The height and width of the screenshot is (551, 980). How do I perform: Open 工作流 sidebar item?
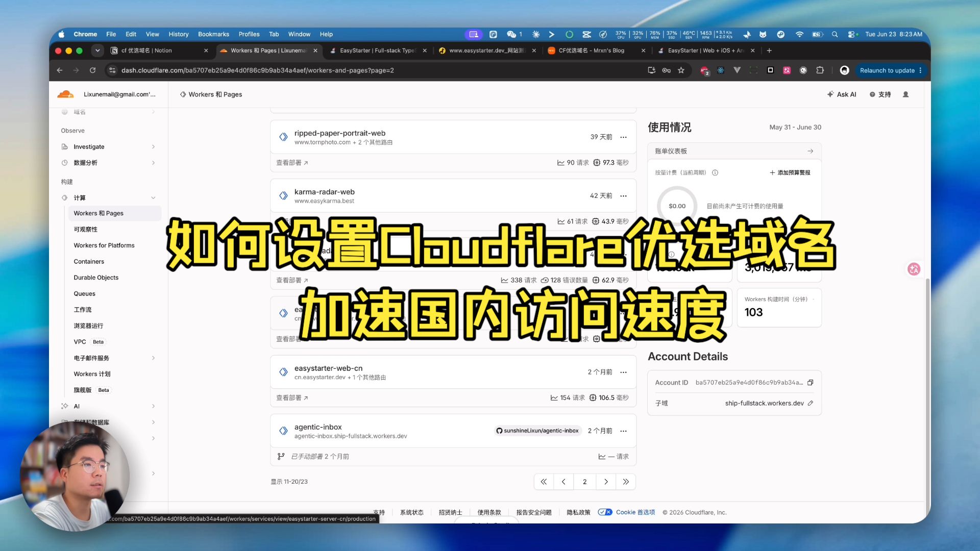click(x=82, y=310)
